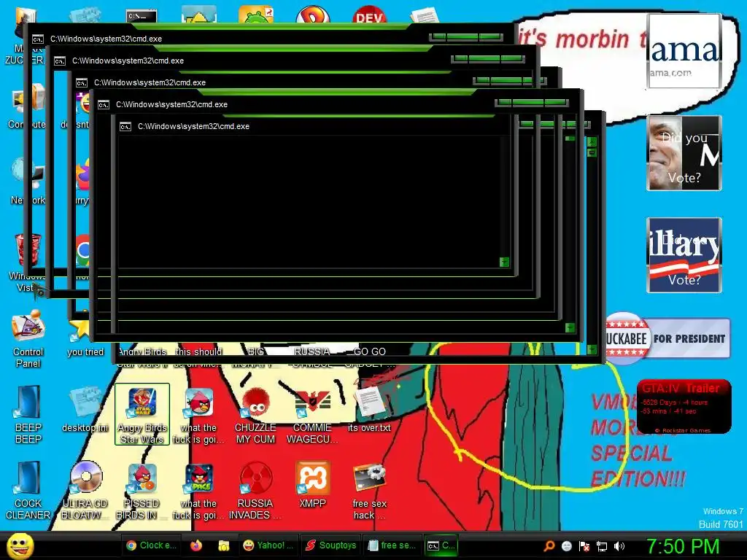Click the orange magnifier tray icon
Image resolution: width=747 pixels, height=560 pixels.
pyautogui.click(x=549, y=545)
